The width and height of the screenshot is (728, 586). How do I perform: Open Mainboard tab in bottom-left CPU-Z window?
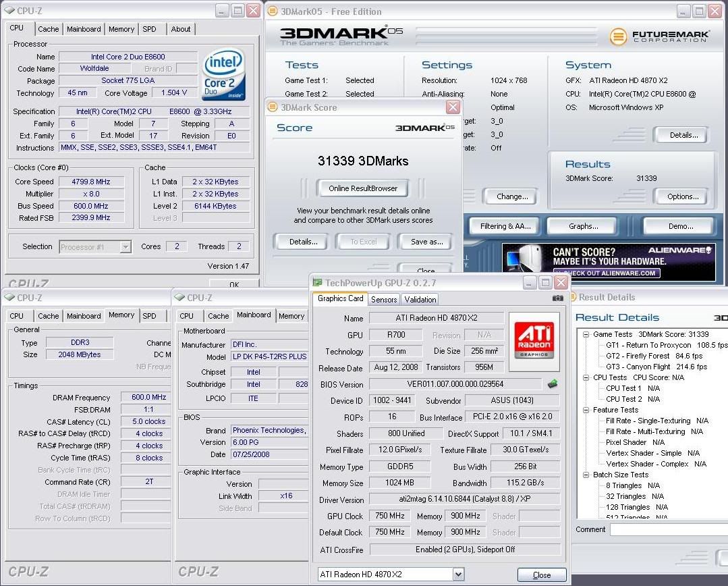coord(84,316)
